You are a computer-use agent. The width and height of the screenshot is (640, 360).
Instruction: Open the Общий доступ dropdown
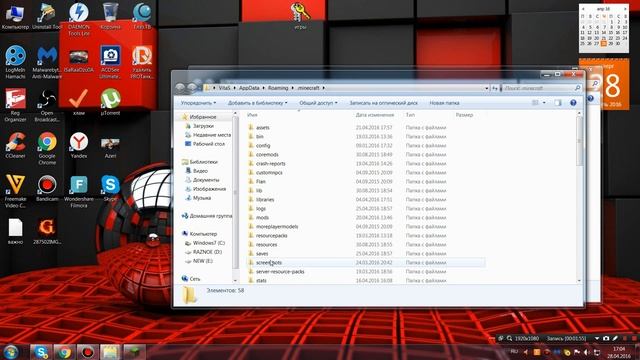[x=318, y=103]
